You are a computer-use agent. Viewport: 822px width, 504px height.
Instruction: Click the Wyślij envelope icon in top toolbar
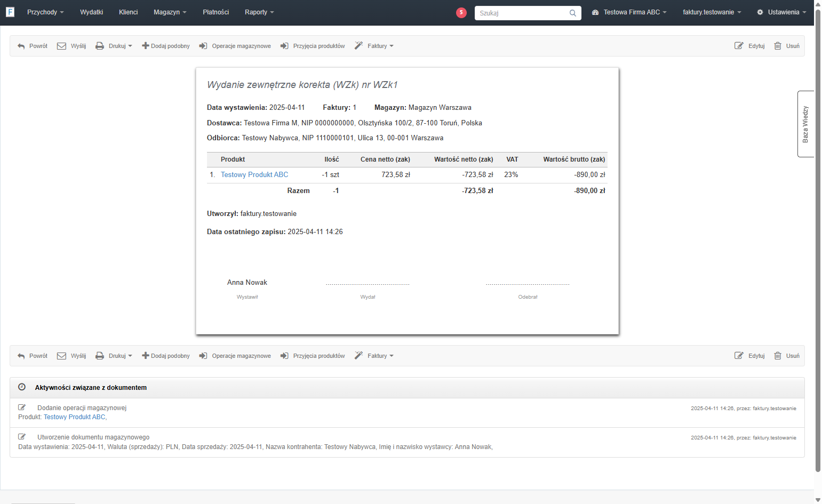pyautogui.click(x=61, y=46)
